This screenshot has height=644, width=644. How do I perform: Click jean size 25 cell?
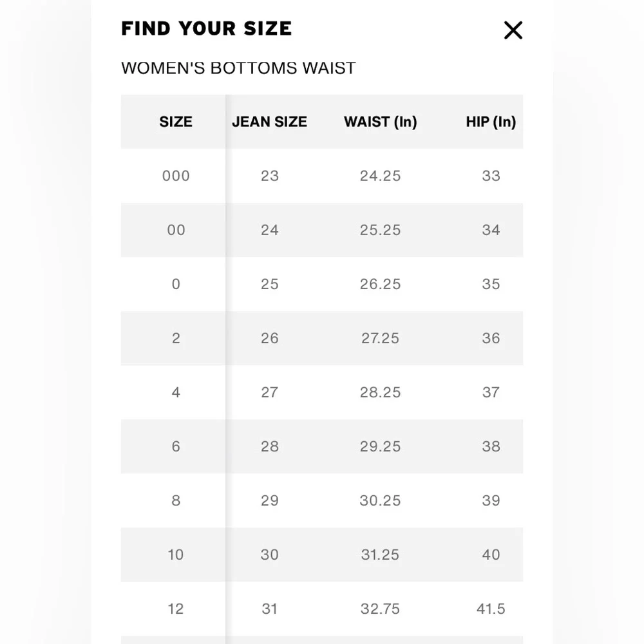pos(269,284)
